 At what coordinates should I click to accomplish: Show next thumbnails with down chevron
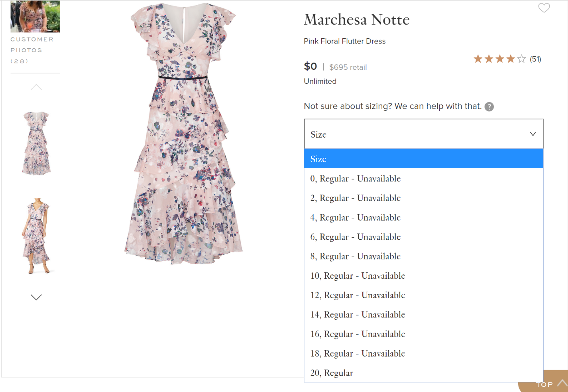36,297
